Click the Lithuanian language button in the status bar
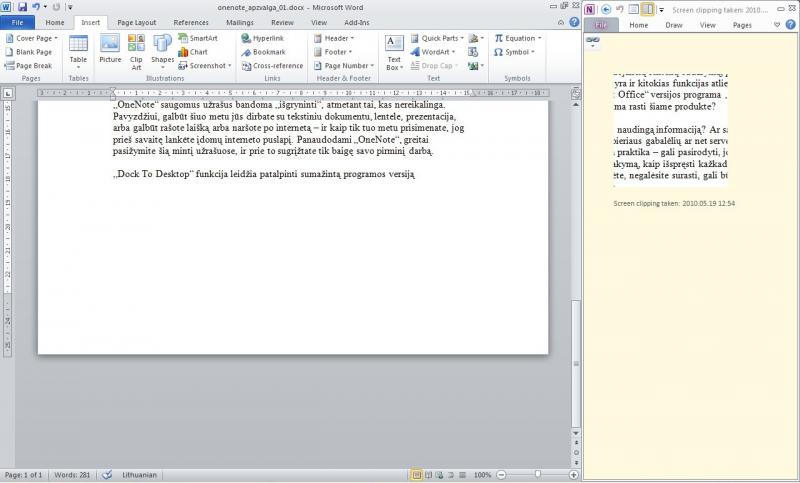The image size is (800, 483). click(139, 475)
